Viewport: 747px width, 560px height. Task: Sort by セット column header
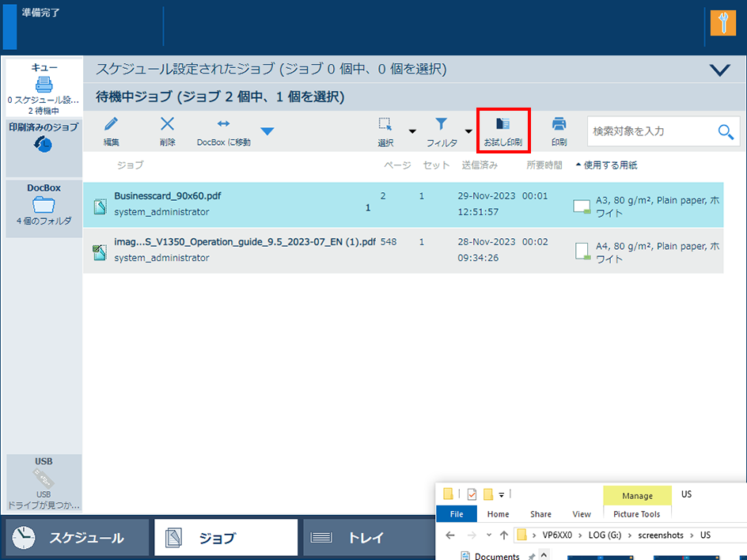[436, 165]
